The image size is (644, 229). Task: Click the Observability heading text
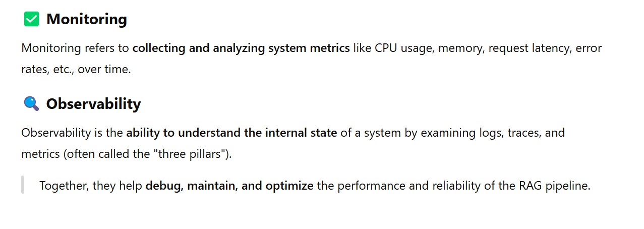[93, 104]
